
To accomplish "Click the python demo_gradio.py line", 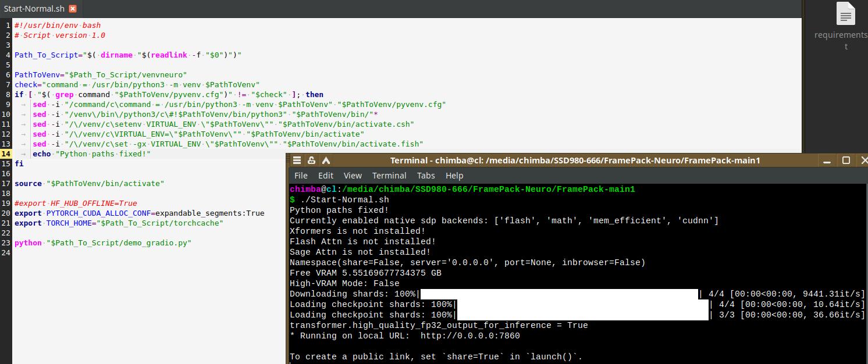I will tap(103, 242).
